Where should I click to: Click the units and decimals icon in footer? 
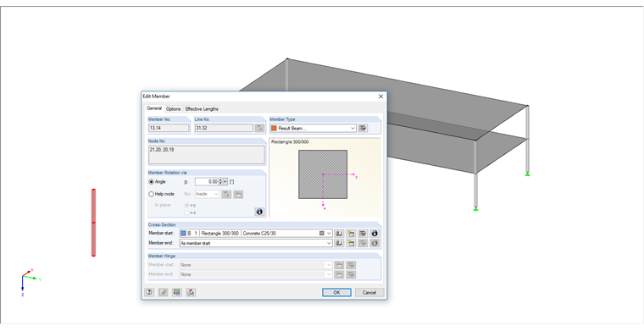[176, 292]
